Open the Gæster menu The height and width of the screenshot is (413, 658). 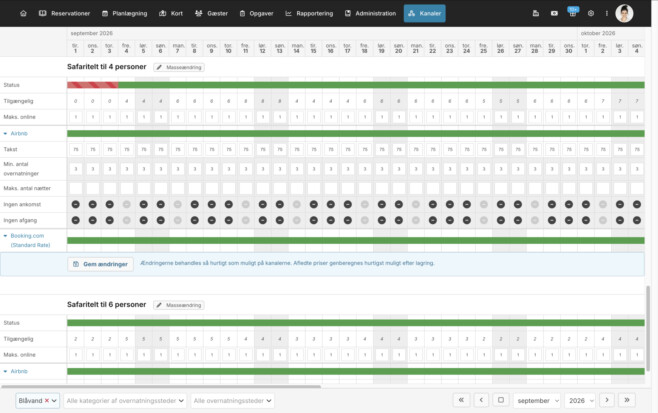coord(212,13)
